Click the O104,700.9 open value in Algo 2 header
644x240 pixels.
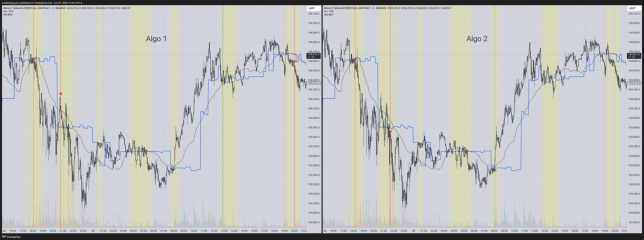394,8
